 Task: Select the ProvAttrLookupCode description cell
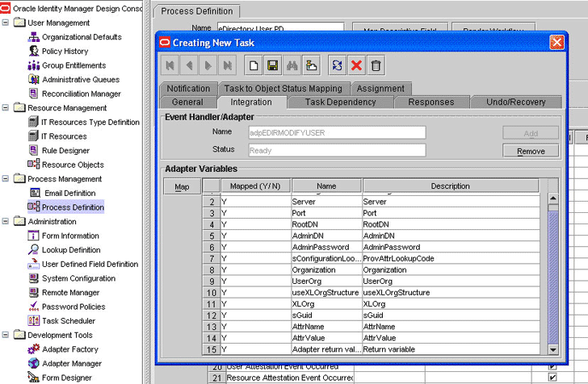tap(451, 258)
